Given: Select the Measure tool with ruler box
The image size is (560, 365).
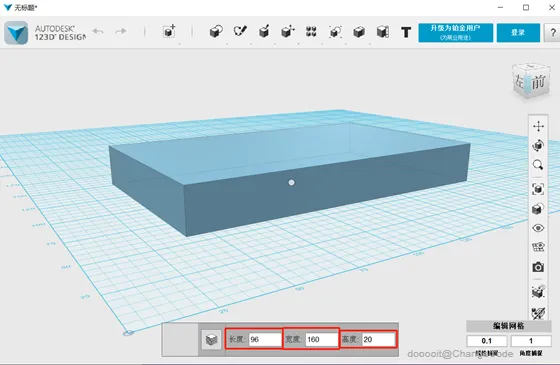Looking at the screenshot, I should click(382, 32).
